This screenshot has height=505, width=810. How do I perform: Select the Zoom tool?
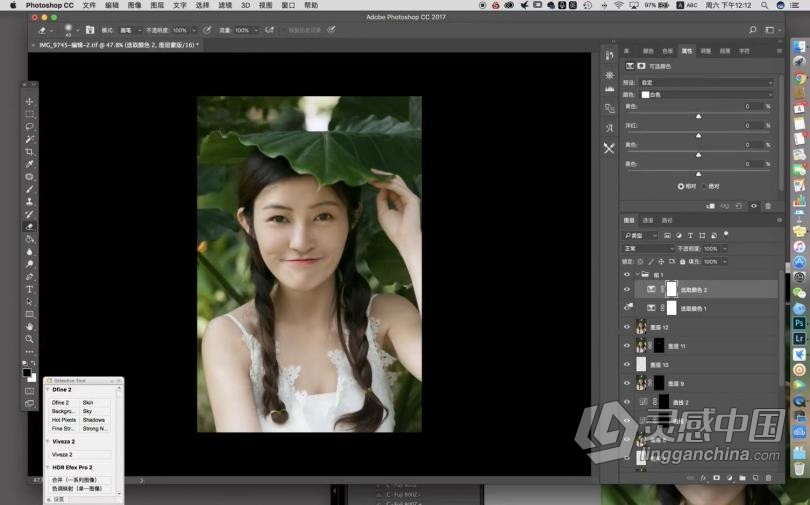click(x=29, y=339)
